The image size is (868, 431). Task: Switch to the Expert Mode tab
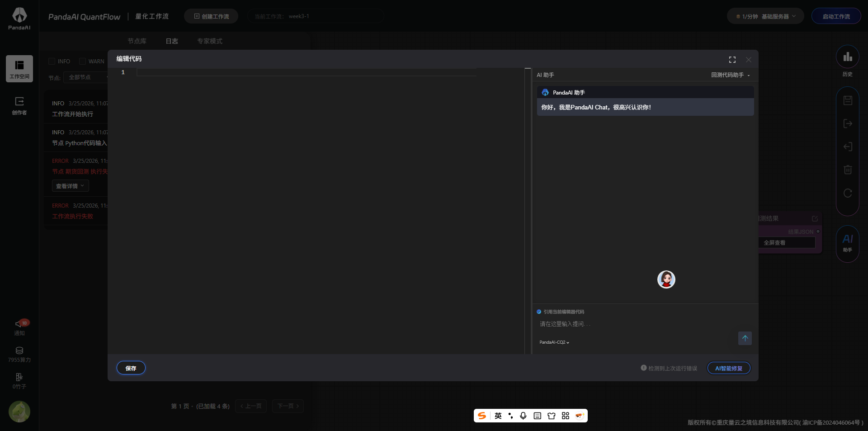tap(209, 41)
